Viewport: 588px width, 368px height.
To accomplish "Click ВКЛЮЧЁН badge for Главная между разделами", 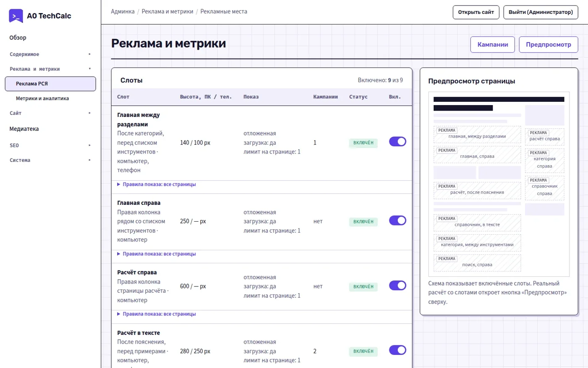I will (x=363, y=143).
